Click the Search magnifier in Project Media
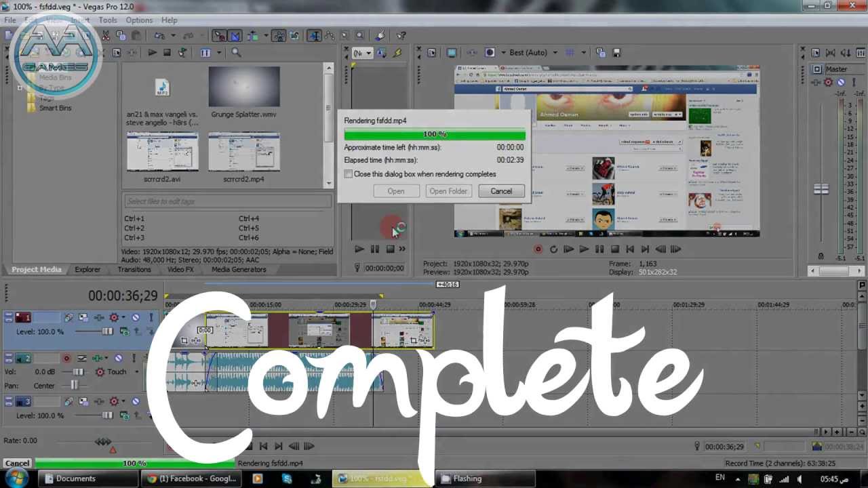Viewport: 868px width, 488px height. tap(236, 52)
